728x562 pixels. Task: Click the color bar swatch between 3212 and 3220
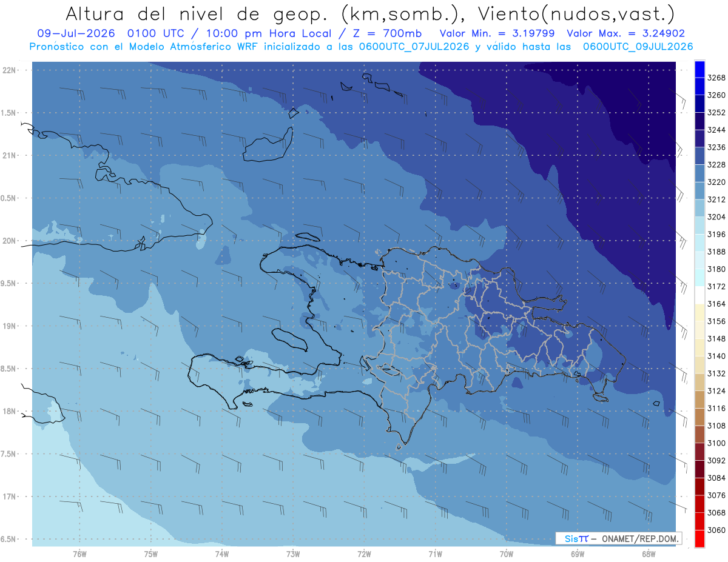[699, 191]
